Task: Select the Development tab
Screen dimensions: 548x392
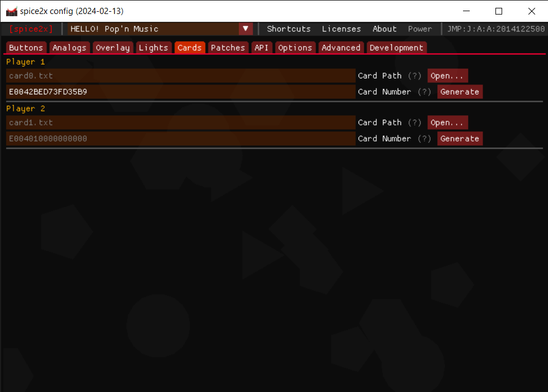Action: coord(396,48)
